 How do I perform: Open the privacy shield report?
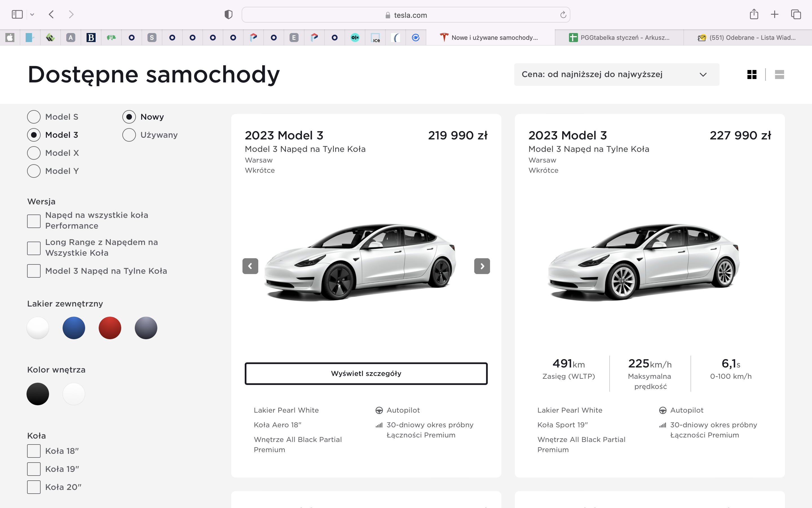click(x=228, y=14)
